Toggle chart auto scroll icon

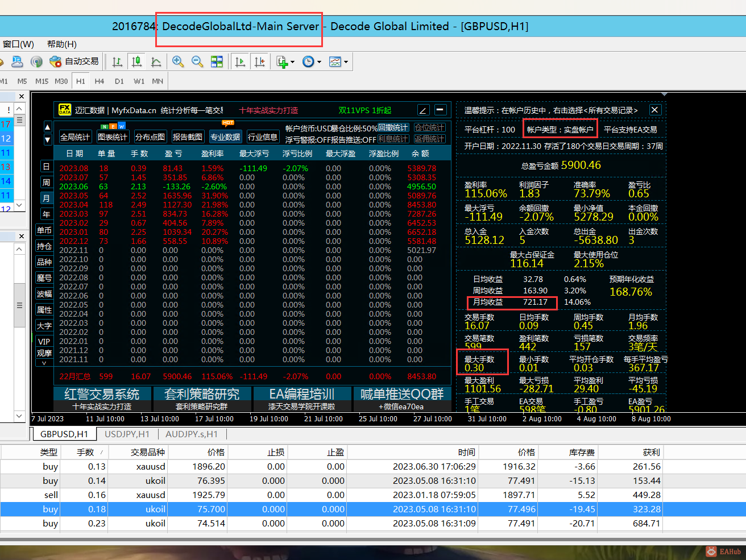(x=241, y=61)
